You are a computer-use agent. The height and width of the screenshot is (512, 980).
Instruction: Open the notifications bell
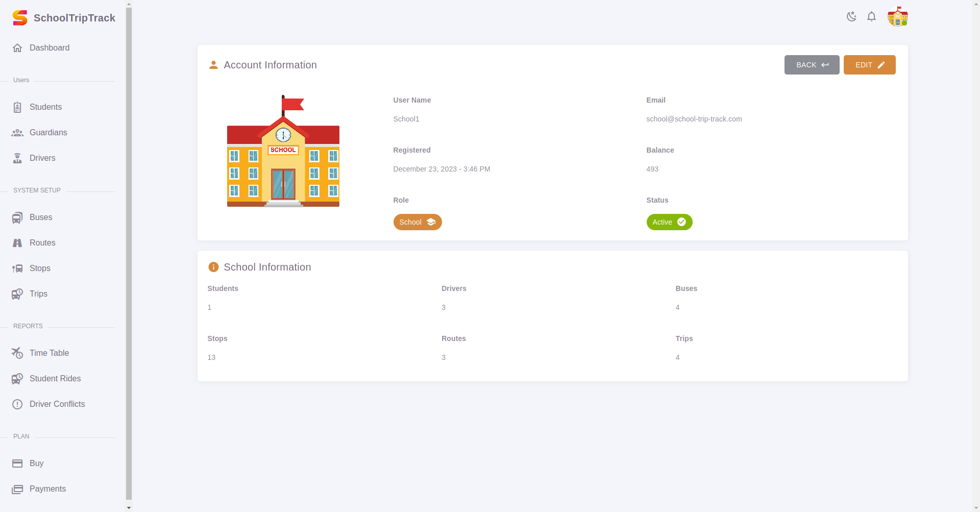[x=871, y=16]
